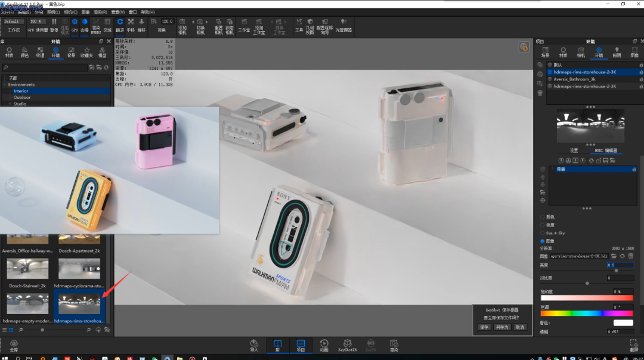This screenshot has height=360, width=644.
Task: Open the 云库 cloud library
Action: (x=14, y=345)
